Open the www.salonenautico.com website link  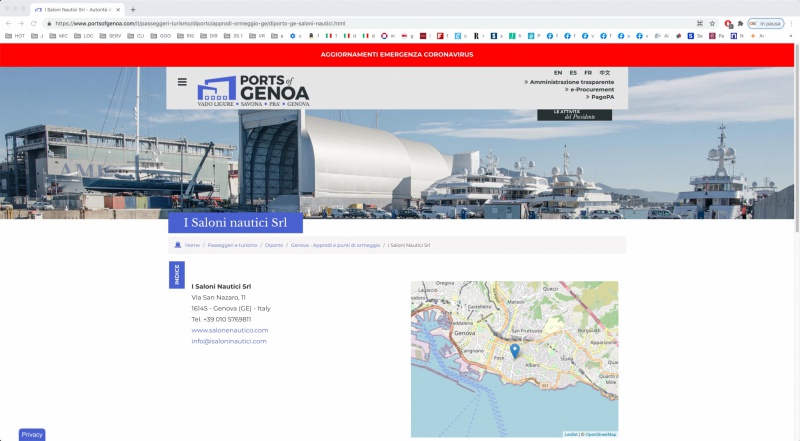tap(230, 330)
